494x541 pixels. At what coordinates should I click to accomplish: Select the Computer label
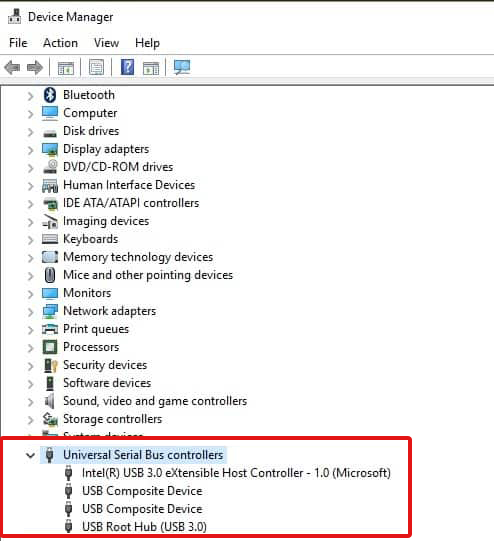[90, 113]
